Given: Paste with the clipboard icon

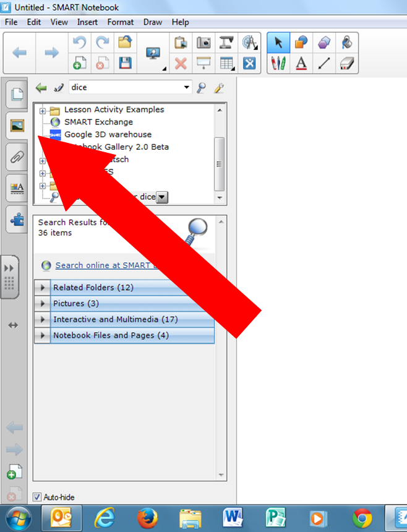Looking at the screenshot, I should (181, 43).
